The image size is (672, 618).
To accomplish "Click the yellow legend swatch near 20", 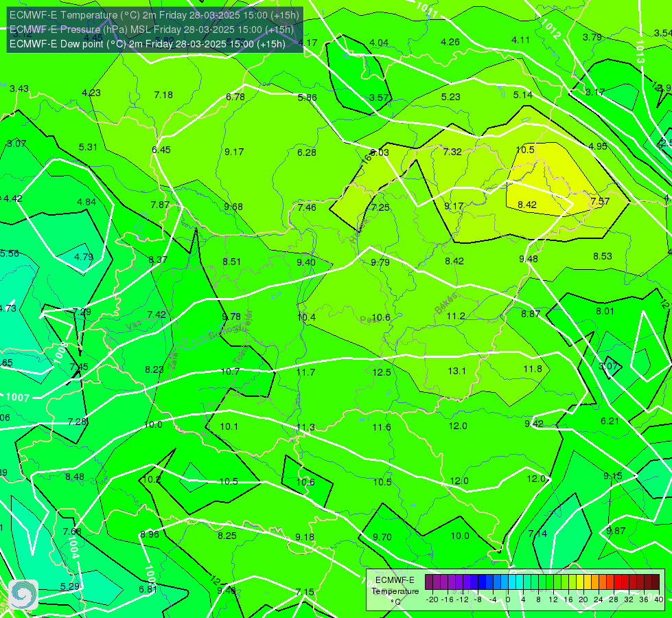I will (580, 582).
